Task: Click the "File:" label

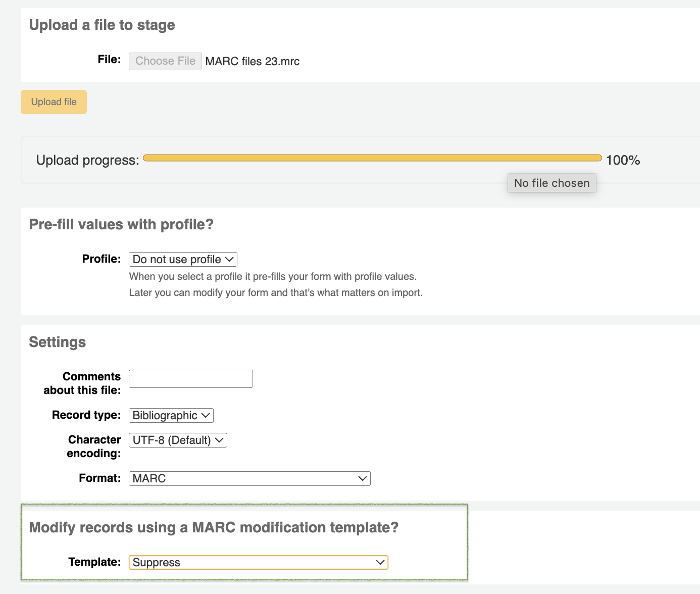Action: 109,60
